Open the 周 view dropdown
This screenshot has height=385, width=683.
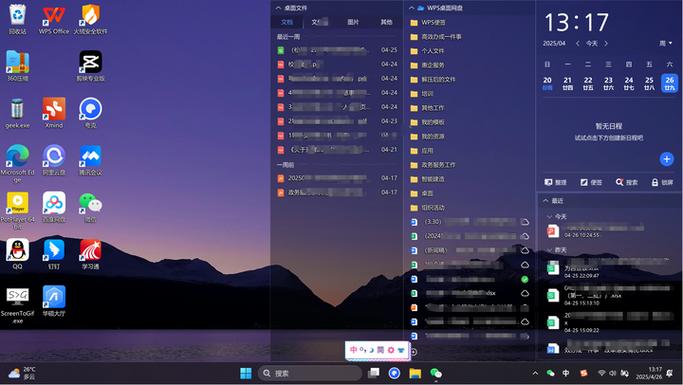pyautogui.click(x=665, y=43)
